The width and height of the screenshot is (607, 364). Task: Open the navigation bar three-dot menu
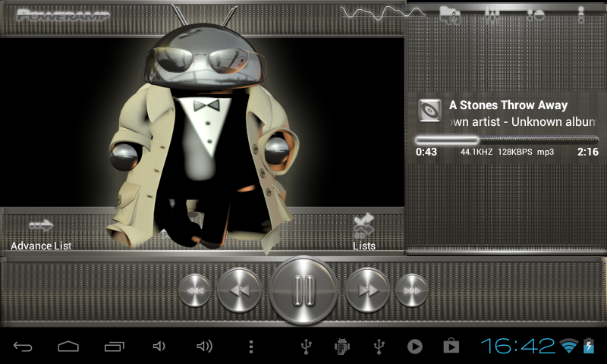point(251,347)
